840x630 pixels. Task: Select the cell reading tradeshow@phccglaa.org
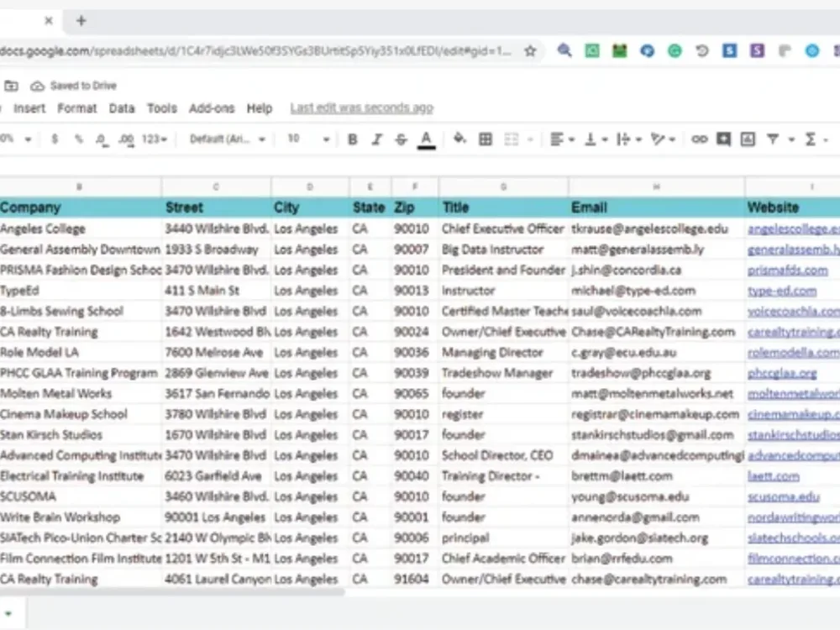(656, 374)
